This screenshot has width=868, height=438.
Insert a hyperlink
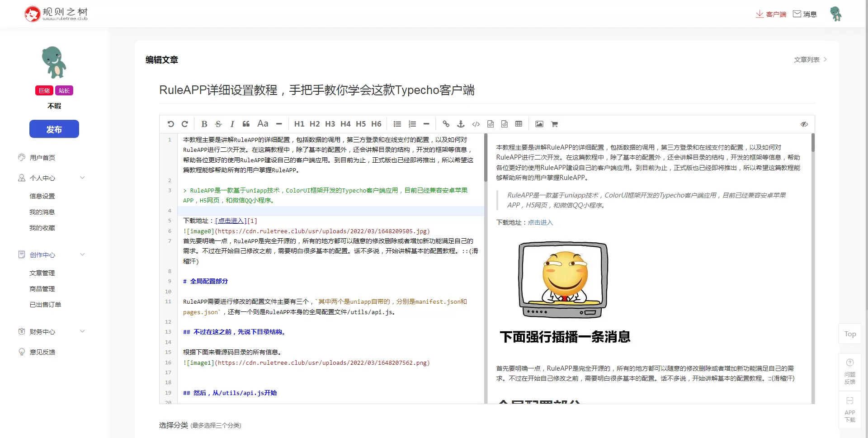click(x=446, y=124)
